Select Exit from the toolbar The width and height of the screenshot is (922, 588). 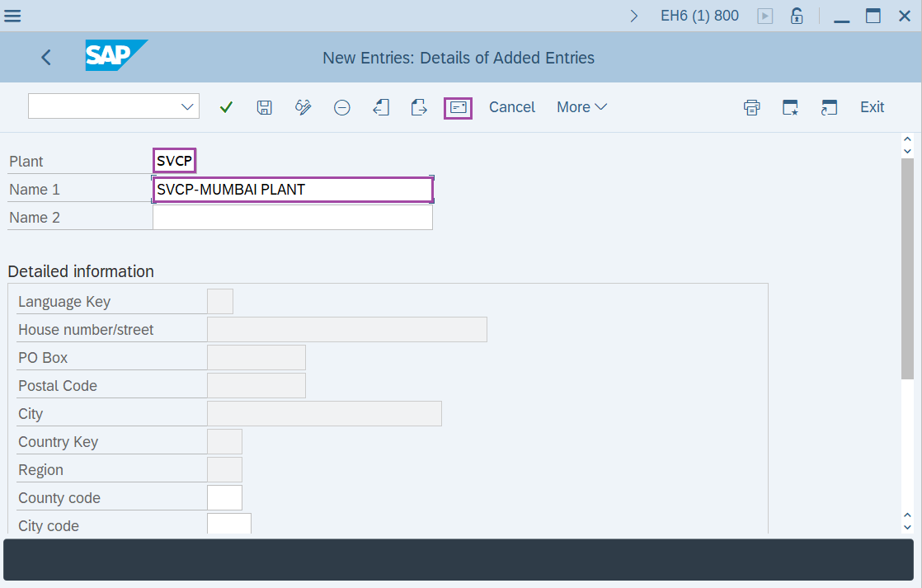(872, 107)
